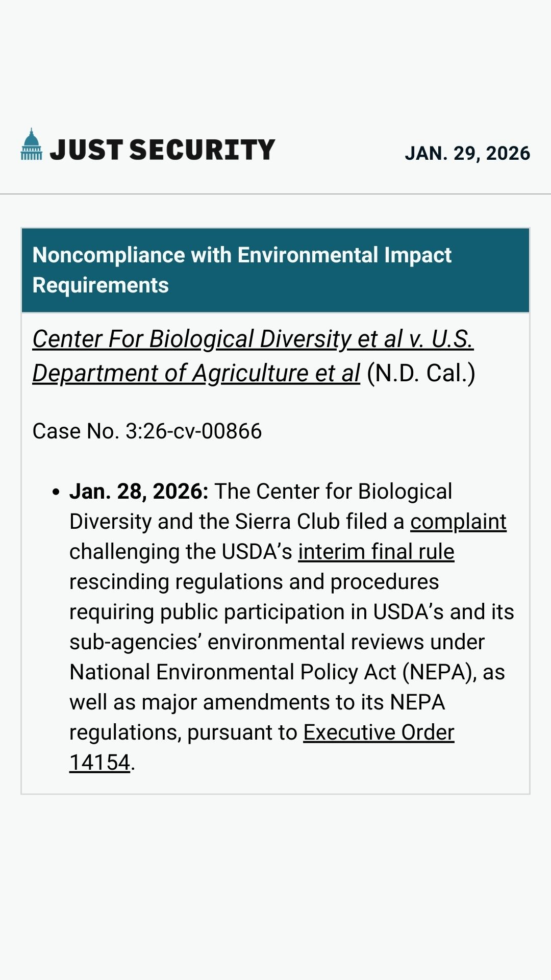Click the National Environmental Policy Act text
Viewport: 551px width, 980px height.
point(233,672)
